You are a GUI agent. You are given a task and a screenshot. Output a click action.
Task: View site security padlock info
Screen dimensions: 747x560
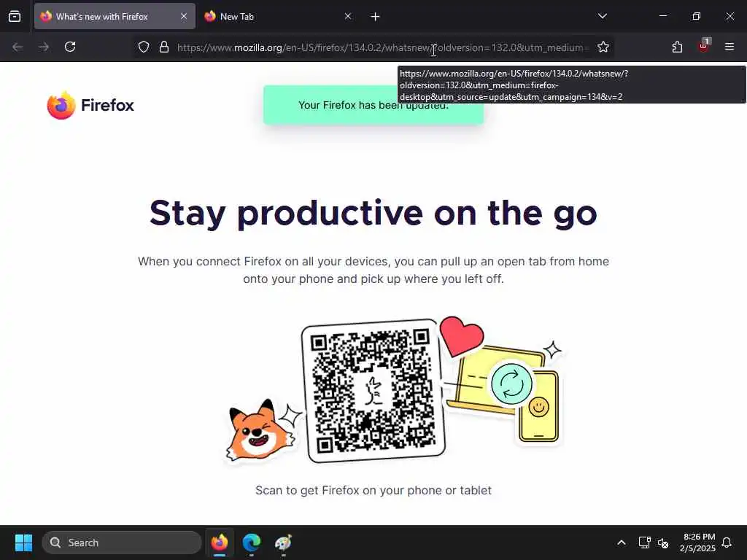click(x=164, y=47)
